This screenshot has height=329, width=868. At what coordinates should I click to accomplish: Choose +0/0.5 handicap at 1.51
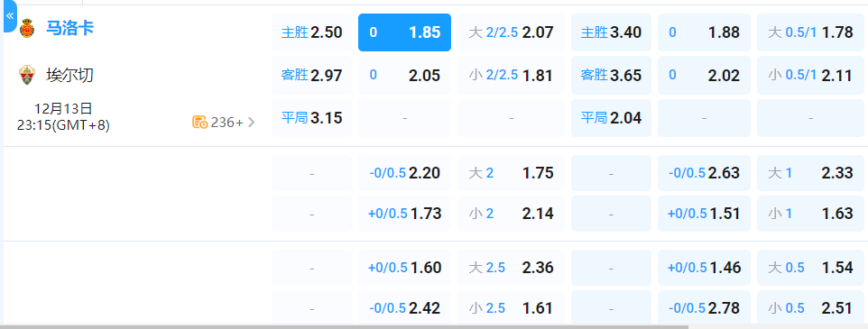[x=704, y=214]
